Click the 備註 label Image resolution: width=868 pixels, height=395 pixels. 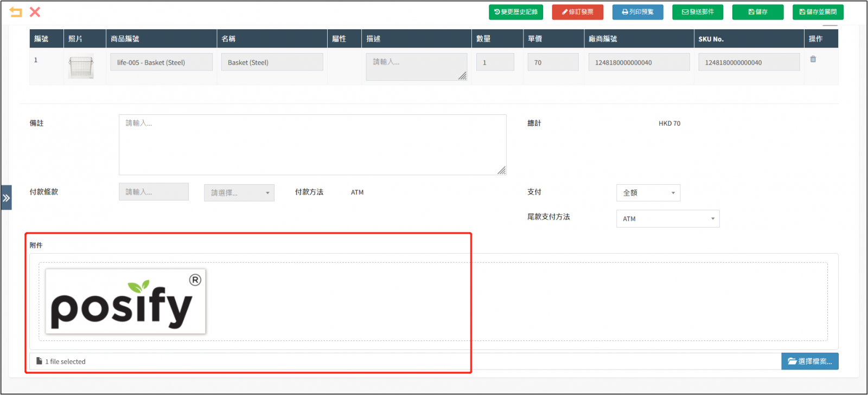[x=36, y=124]
